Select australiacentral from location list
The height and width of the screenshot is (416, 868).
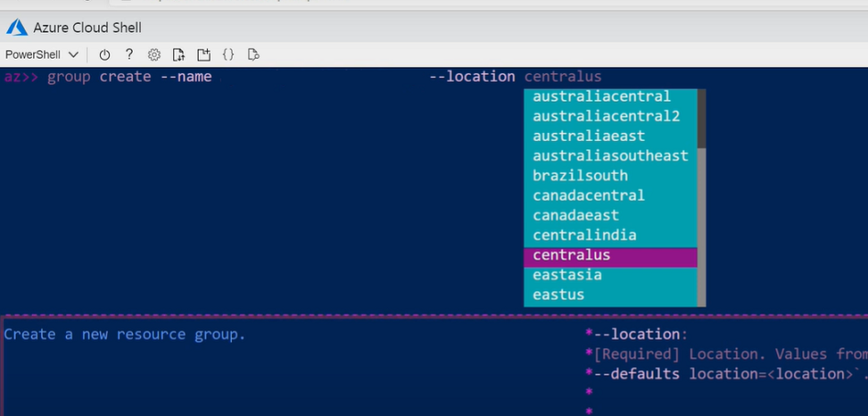click(601, 96)
